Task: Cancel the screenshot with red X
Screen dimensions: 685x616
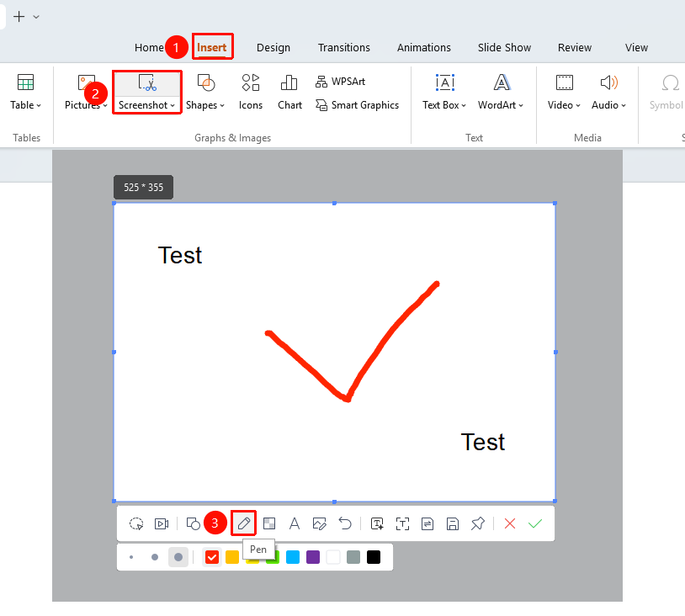Action: [510, 523]
